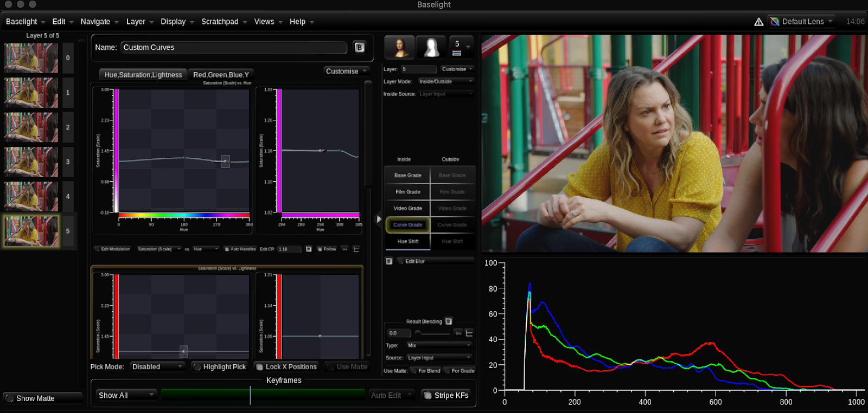Select layer 3 thumbnail in the layer stack
The width and height of the screenshot is (868, 413).
(31, 162)
